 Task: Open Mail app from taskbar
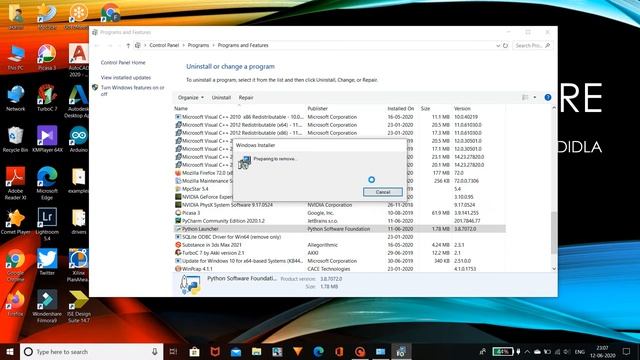click(236, 351)
